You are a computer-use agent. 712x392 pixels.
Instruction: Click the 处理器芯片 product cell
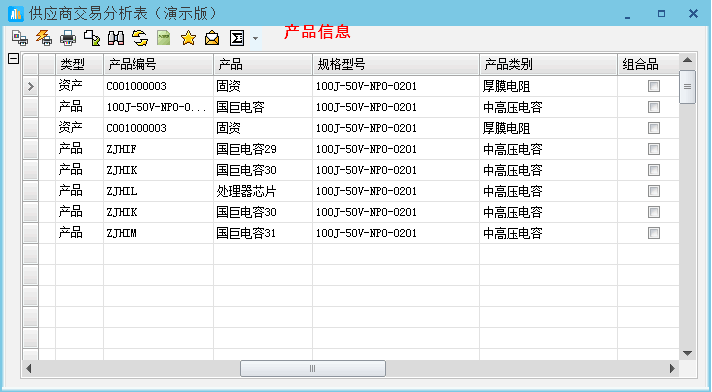(263, 191)
